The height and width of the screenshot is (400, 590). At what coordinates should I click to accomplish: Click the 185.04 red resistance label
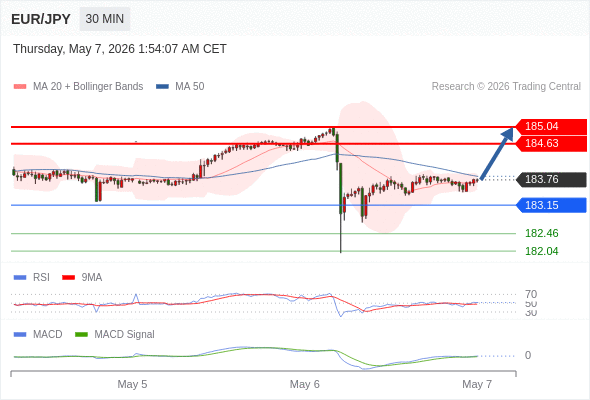click(551, 126)
